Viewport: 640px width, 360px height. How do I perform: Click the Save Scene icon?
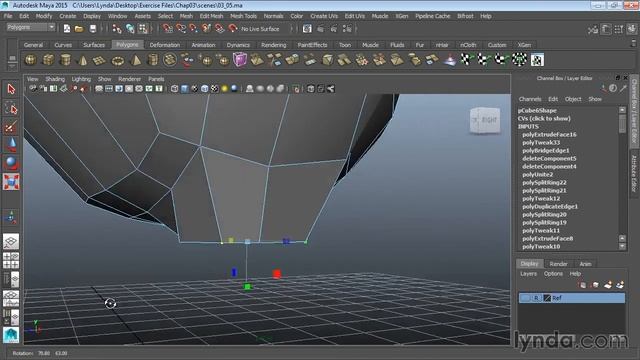[x=93, y=29]
